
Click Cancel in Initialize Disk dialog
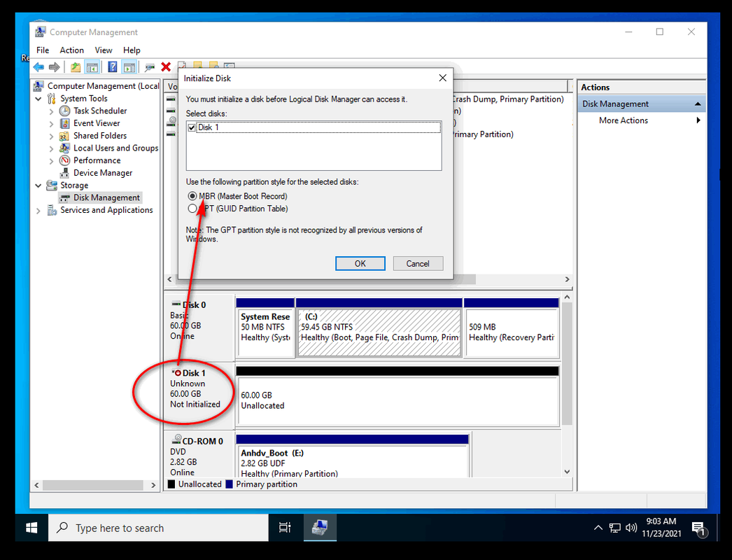tap(418, 263)
